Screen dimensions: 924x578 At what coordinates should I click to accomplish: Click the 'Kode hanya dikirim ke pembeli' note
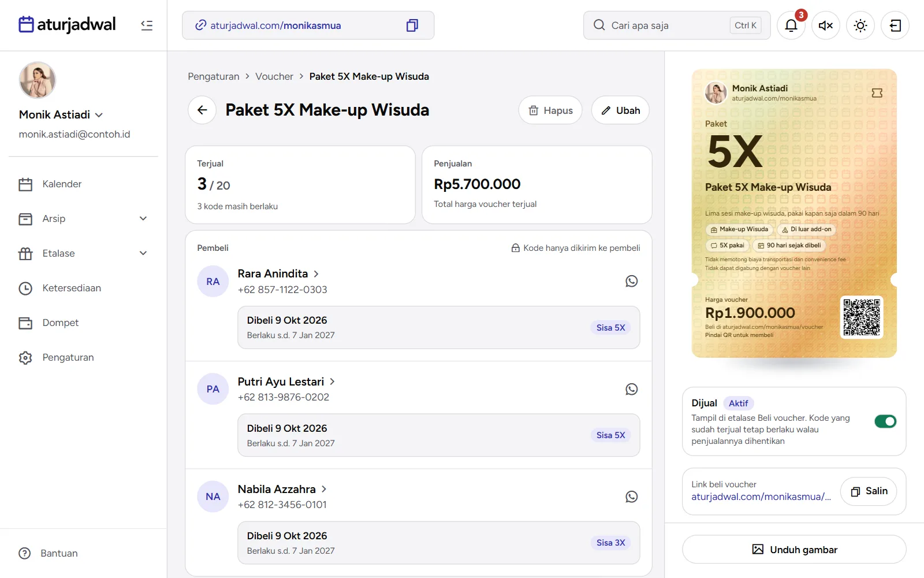point(576,248)
